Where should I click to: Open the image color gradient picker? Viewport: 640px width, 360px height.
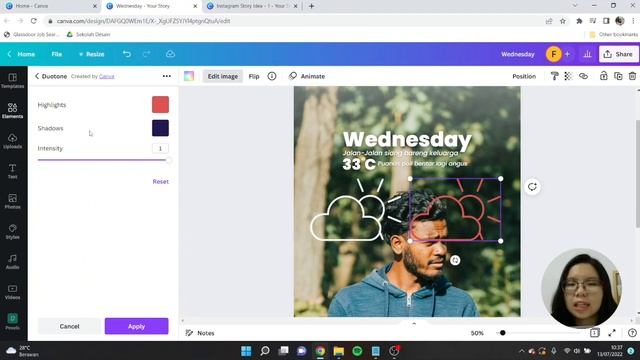pos(189,76)
